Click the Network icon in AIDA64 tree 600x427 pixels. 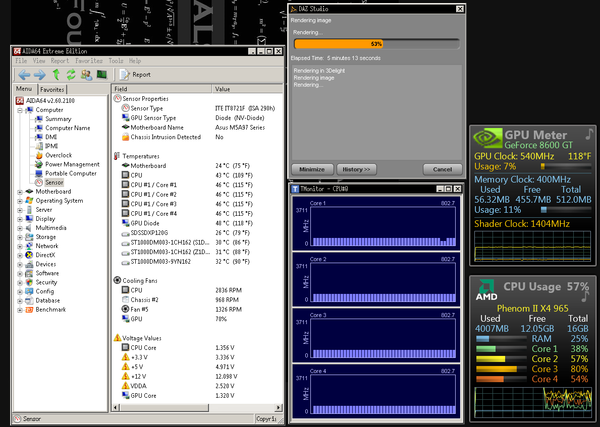29,246
